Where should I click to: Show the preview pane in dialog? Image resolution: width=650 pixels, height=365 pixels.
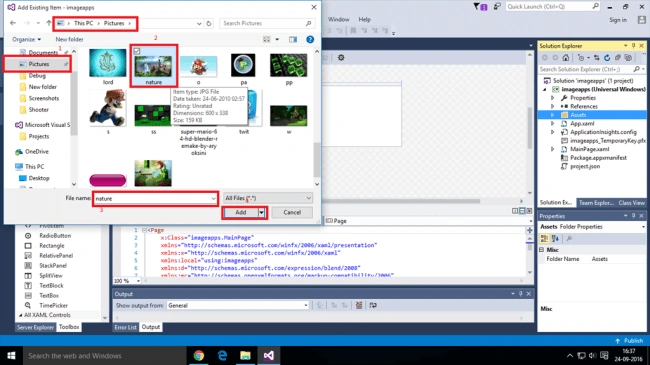[x=293, y=39]
